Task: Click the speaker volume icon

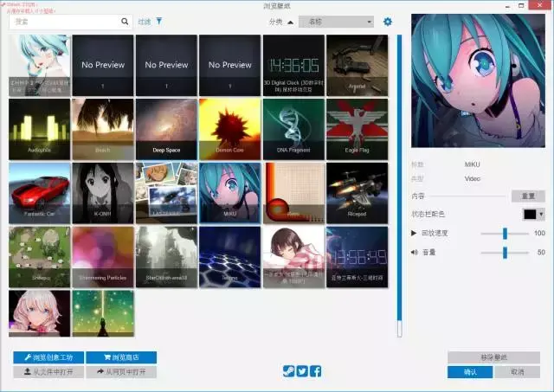Action: tap(415, 252)
